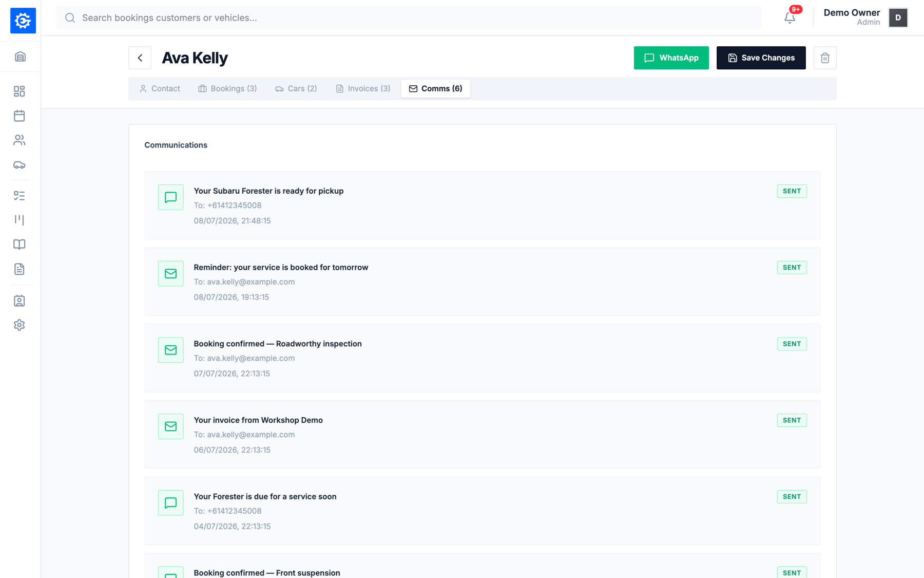Click the trash delete customer icon

(x=825, y=58)
